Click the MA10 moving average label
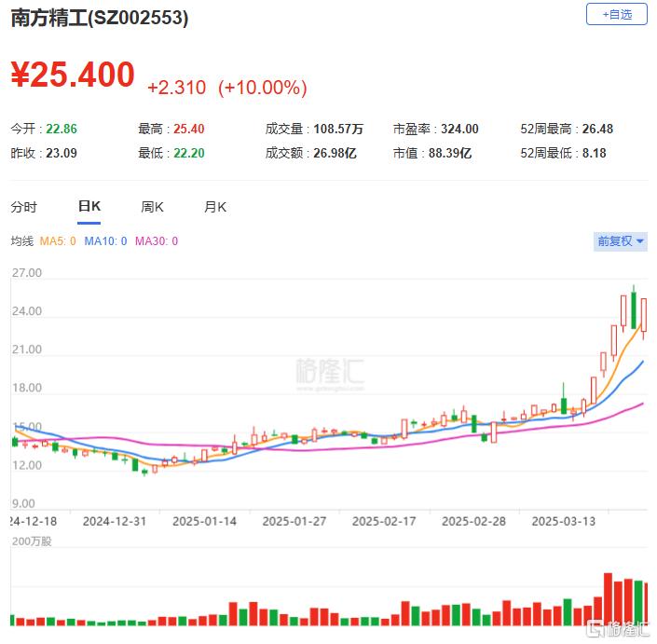 105,241
